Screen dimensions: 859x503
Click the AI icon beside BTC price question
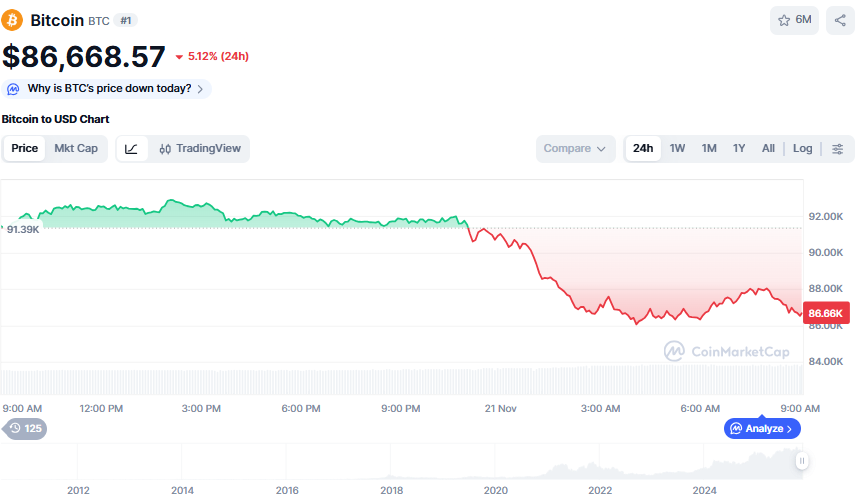coord(14,89)
